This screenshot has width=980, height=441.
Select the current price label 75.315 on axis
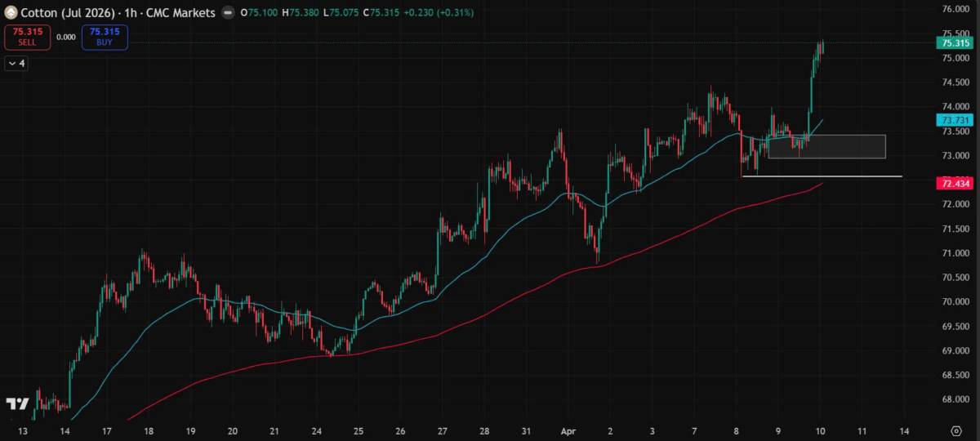point(955,43)
